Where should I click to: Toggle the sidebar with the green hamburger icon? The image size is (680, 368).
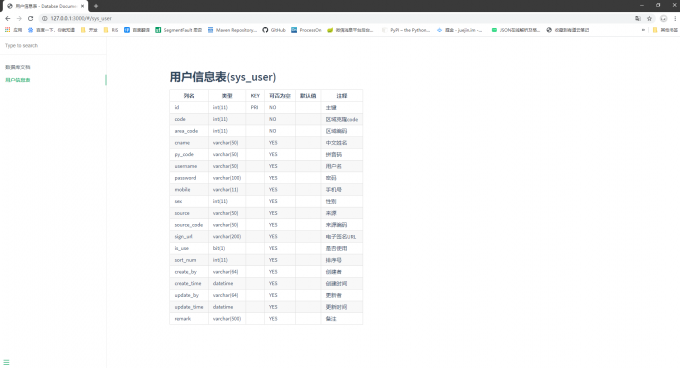(6, 362)
